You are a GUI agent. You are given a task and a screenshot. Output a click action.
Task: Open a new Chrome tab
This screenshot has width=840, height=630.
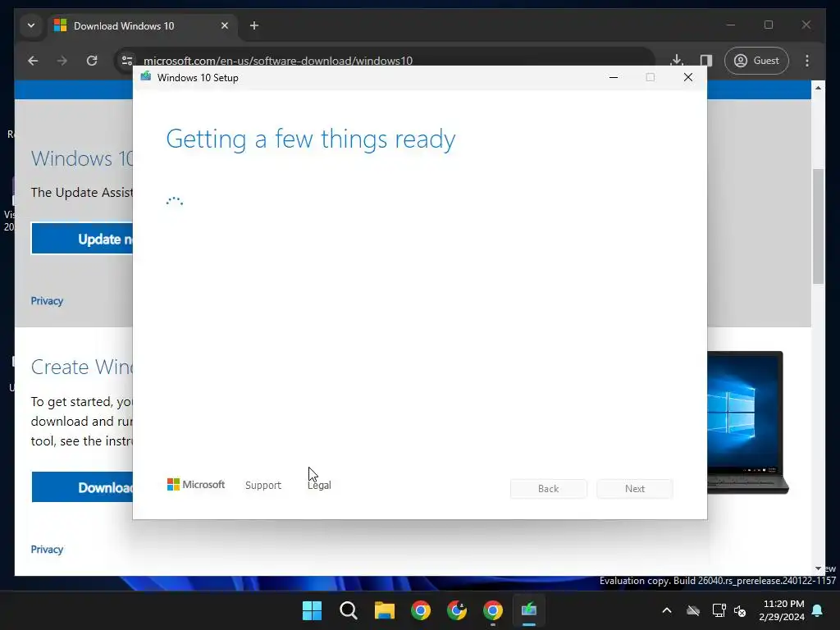[x=254, y=25]
